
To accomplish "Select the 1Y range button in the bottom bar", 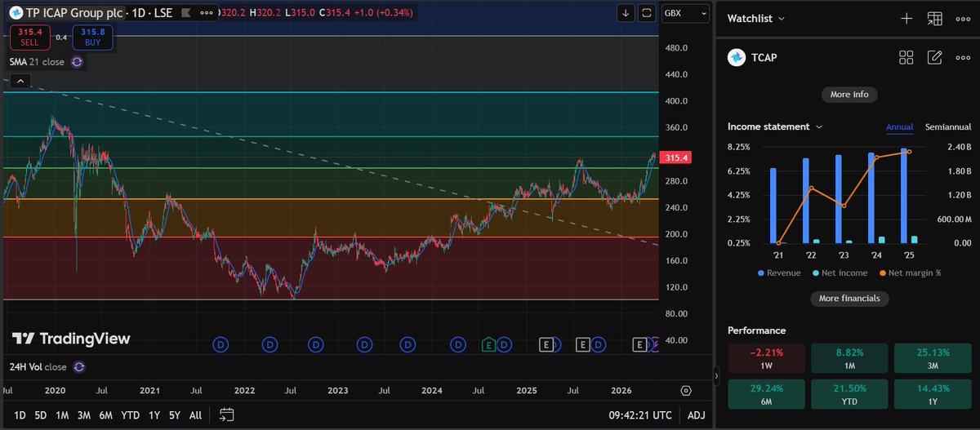I will 154,415.
